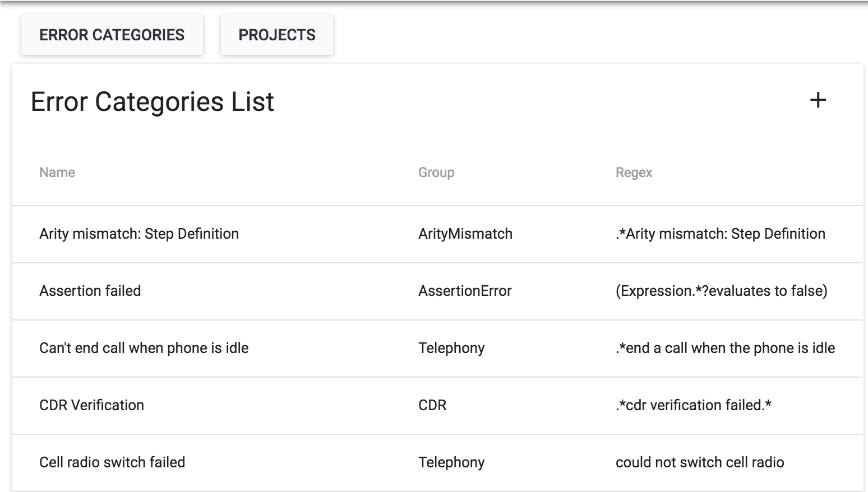Sort by the Regex column header
Screen dimensions: 868x492
pyautogui.click(x=634, y=173)
